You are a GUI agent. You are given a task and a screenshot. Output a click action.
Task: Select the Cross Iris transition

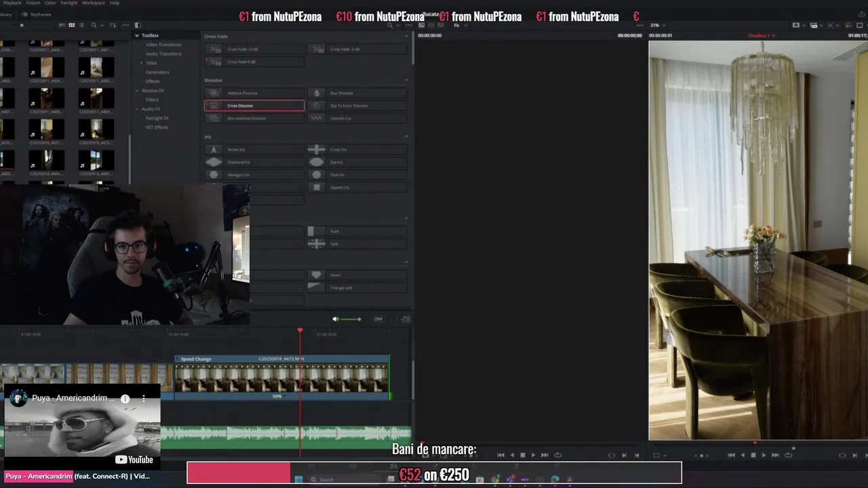[x=357, y=150]
